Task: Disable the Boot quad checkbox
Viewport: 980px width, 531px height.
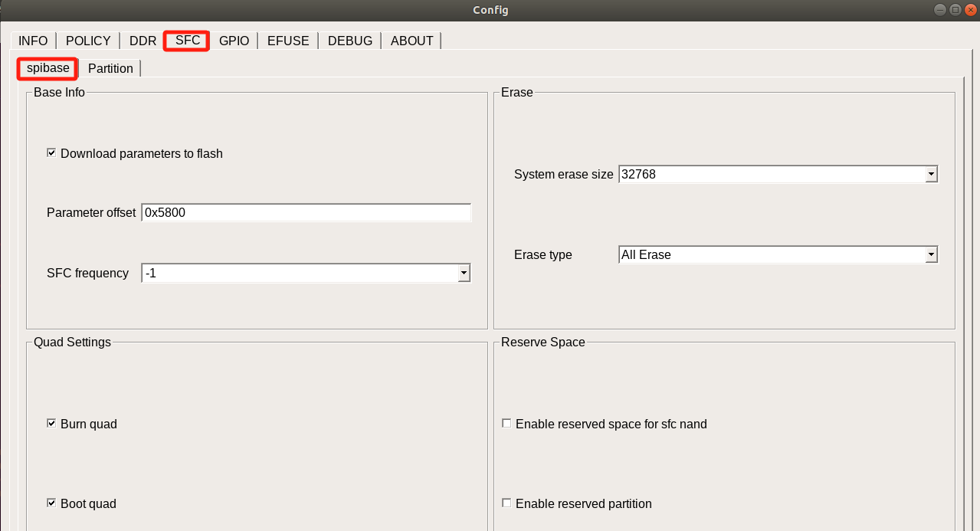Action: [x=52, y=503]
